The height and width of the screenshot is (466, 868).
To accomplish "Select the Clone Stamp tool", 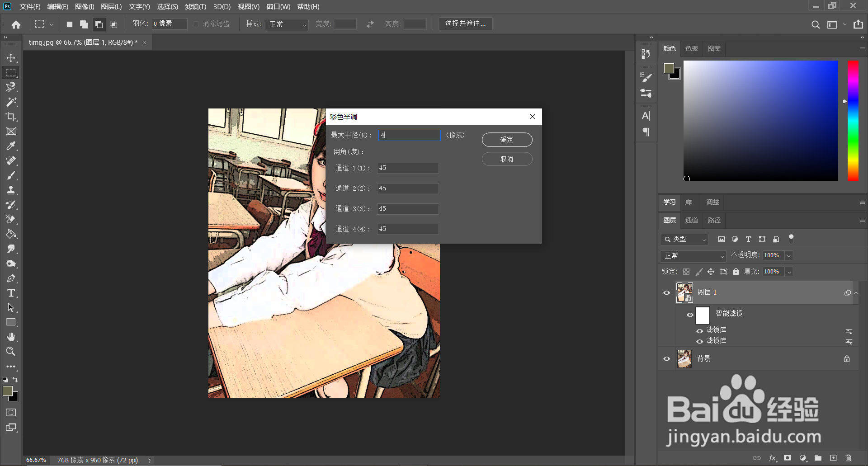I will (x=11, y=190).
